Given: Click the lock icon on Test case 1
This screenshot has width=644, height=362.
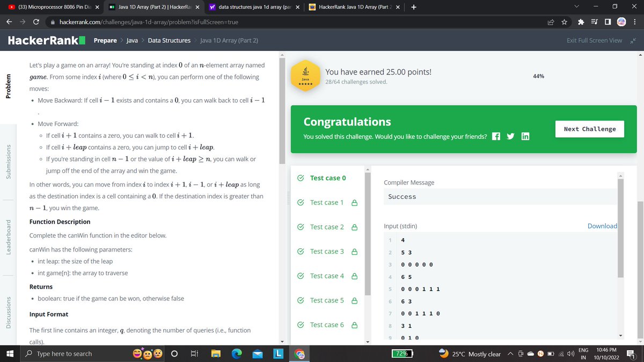Looking at the screenshot, I should [354, 203].
